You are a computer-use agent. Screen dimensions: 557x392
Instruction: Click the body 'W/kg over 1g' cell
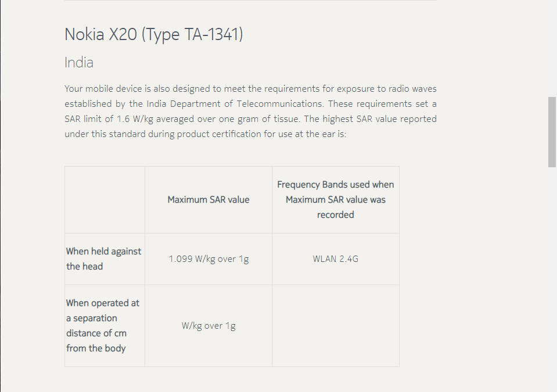[209, 326]
